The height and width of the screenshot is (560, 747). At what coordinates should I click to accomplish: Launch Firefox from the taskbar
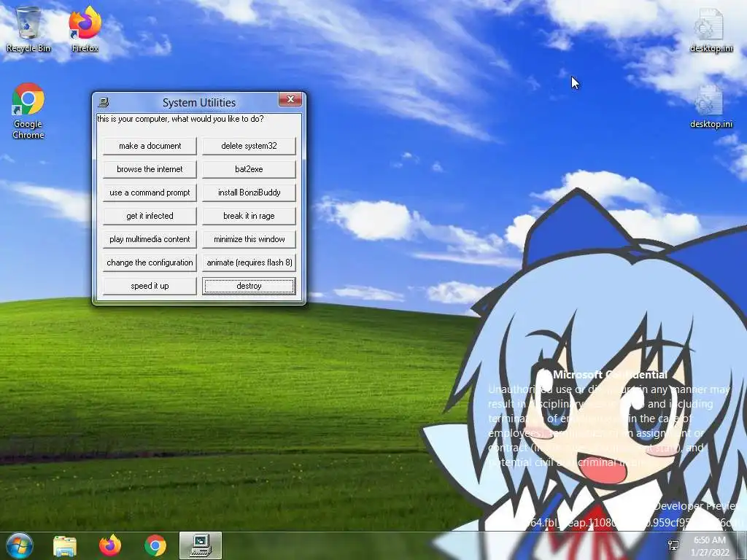point(110,545)
